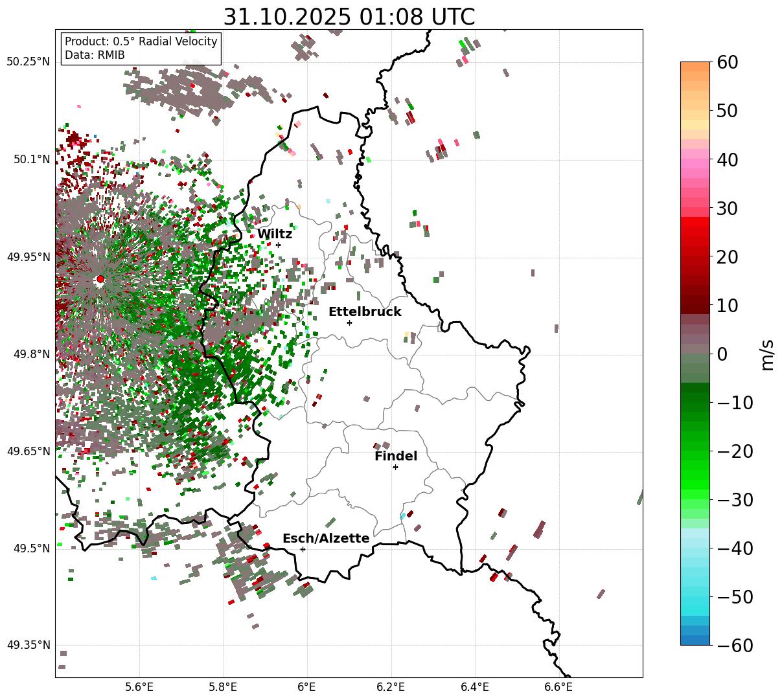Click the Wiltz station cross marker
Screen dimensions: 782x700
click(x=278, y=245)
